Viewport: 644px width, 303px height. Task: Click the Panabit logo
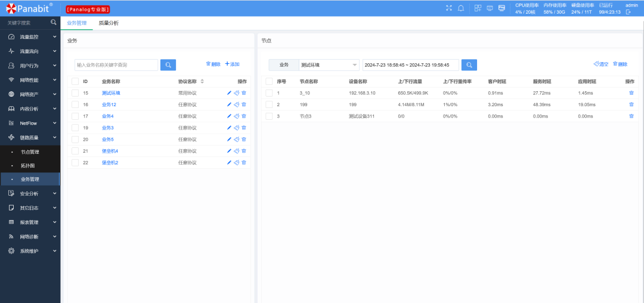pos(30,8)
